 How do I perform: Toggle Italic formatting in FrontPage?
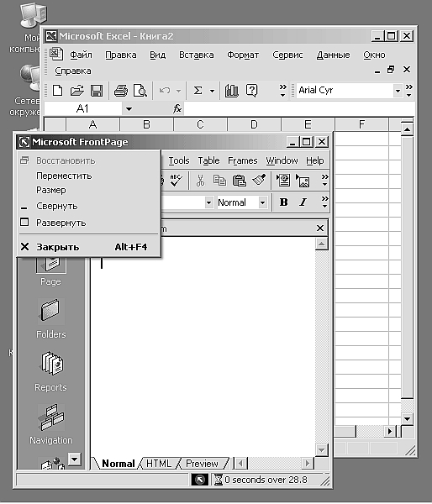point(303,202)
